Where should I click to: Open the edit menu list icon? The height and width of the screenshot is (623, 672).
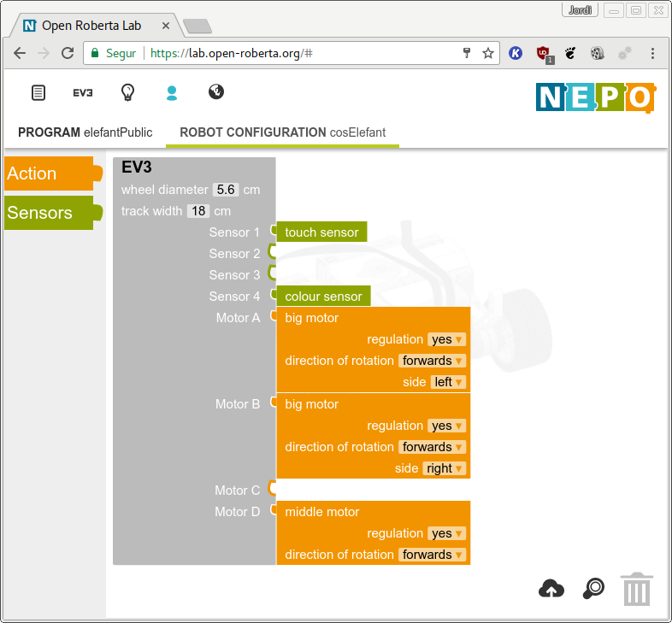click(38, 92)
